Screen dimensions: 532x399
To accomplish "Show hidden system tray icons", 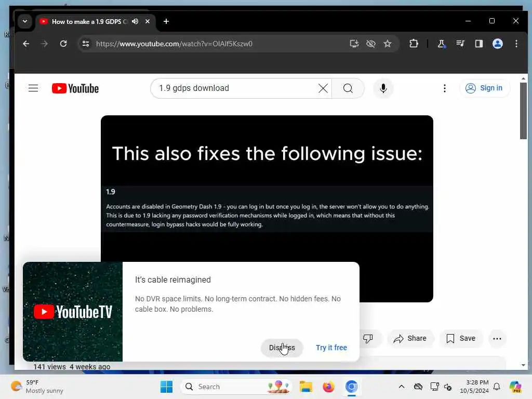I will click(402, 387).
